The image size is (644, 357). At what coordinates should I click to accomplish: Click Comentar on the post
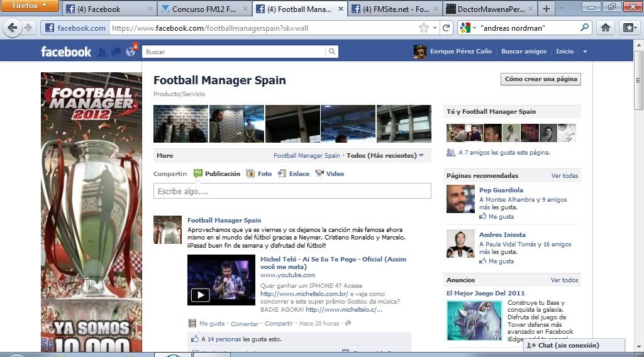245,324
